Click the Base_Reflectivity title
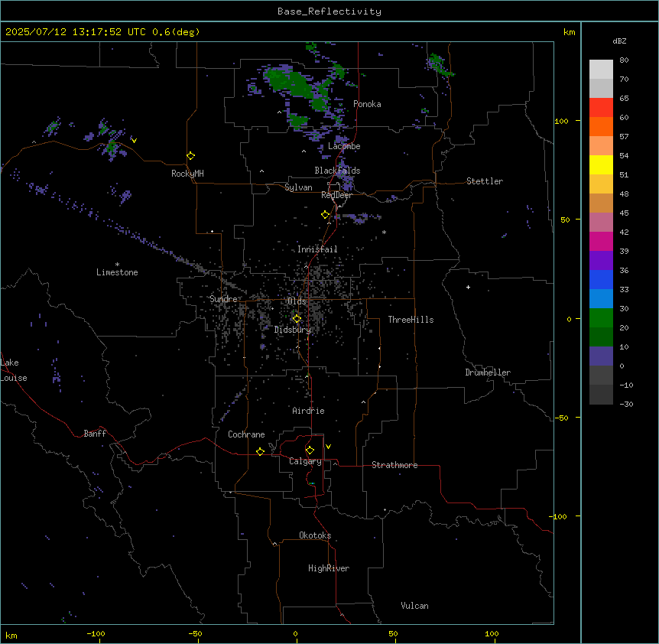 coord(329,11)
